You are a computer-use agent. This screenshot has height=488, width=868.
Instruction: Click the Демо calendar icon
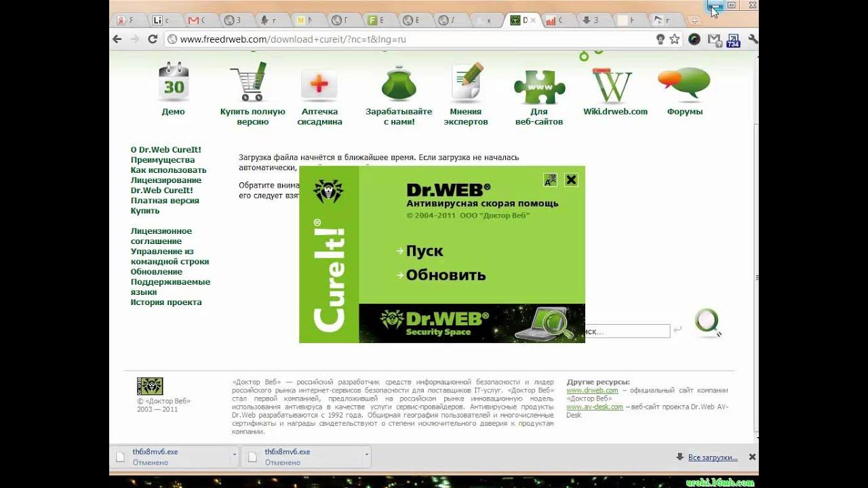[x=174, y=81]
